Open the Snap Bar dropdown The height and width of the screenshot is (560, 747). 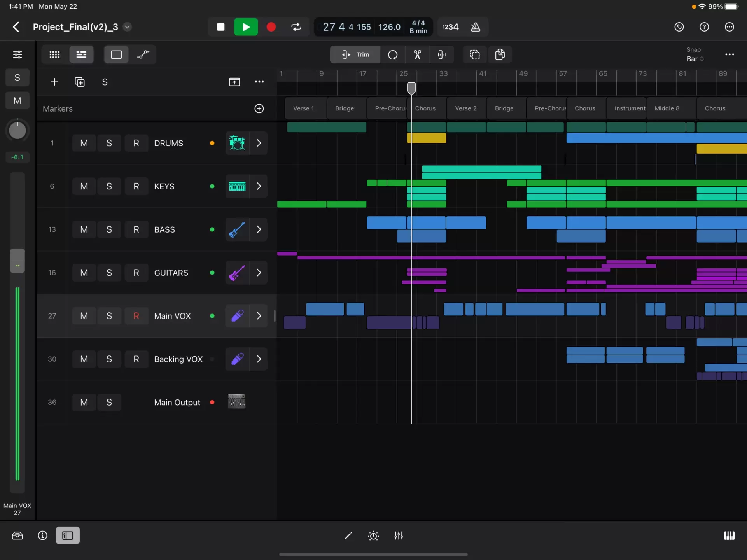click(695, 59)
